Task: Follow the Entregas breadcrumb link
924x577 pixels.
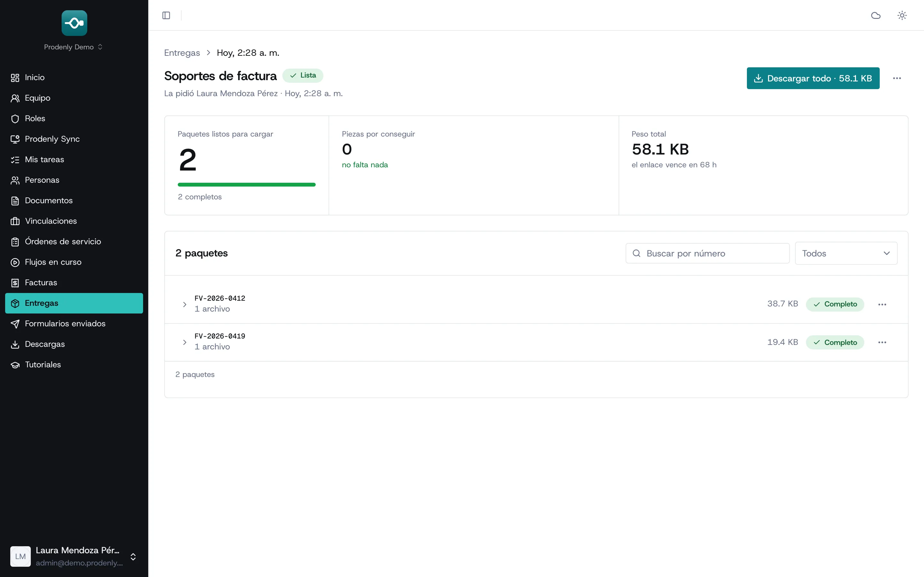Action: 182,53
